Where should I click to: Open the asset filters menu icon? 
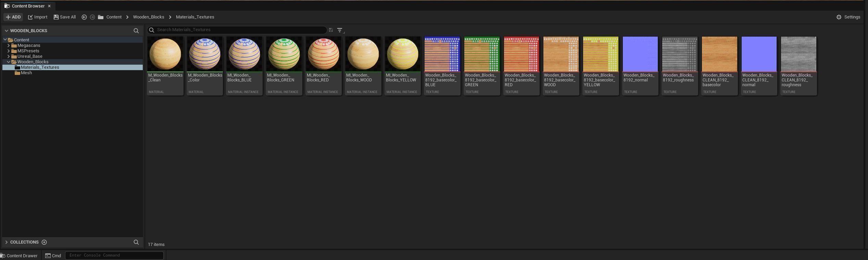pyautogui.click(x=340, y=30)
